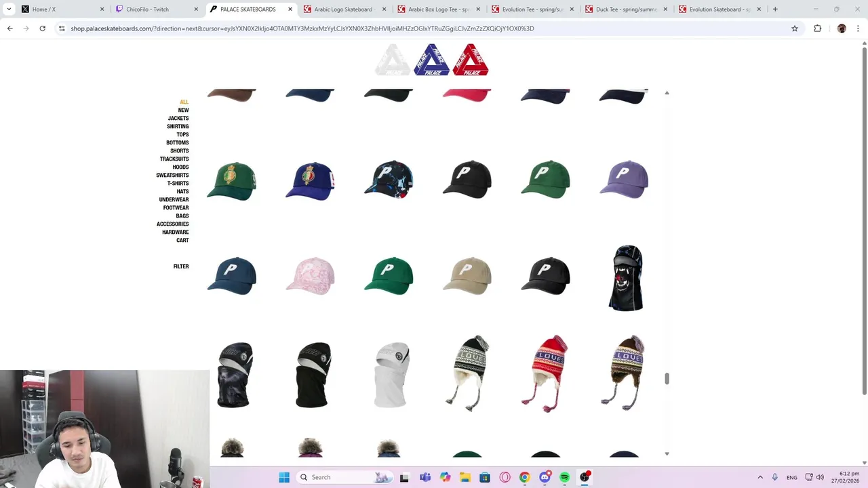Select the JACKETS category
Viewport: 868px width, 488px height.
pyautogui.click(x=178, y=119)
